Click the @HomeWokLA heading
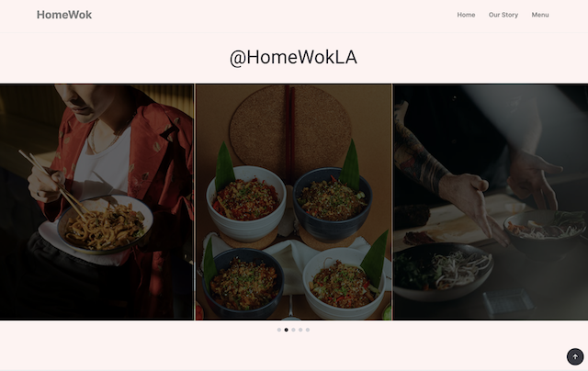 (x=293, y=57)
